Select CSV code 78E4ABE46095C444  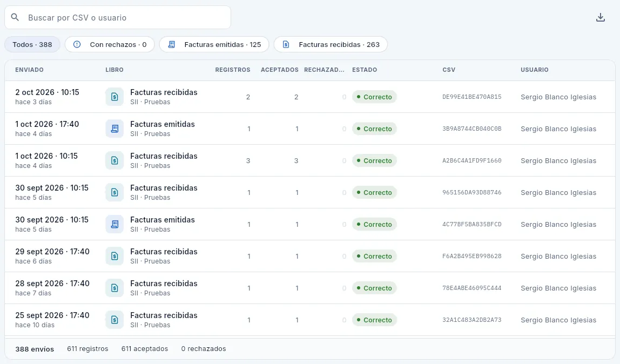coord(471,288)
